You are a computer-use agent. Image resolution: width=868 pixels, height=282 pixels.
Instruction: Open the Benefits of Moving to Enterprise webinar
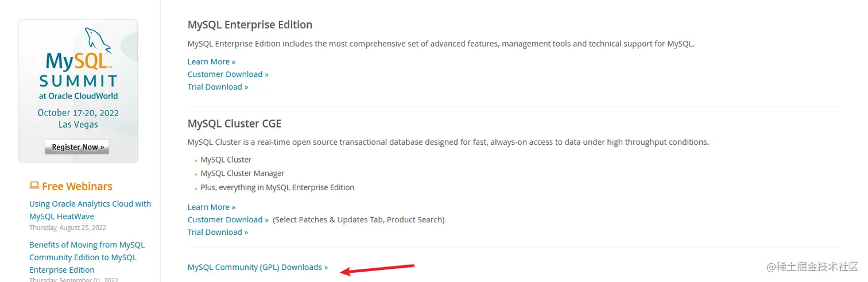[87, 257]
